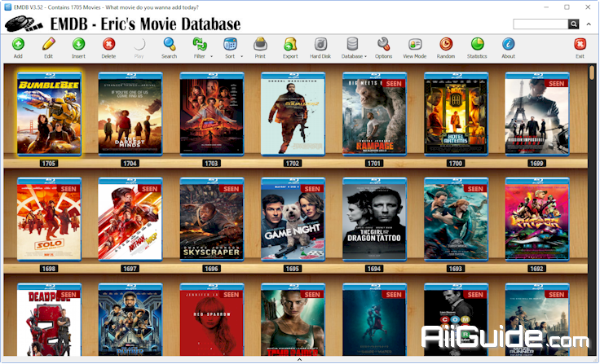The height and width of the screenshot is (364, 600).
Task: Pick a Random movie icon
Action: pyautogui.click(x=446, y=44)
